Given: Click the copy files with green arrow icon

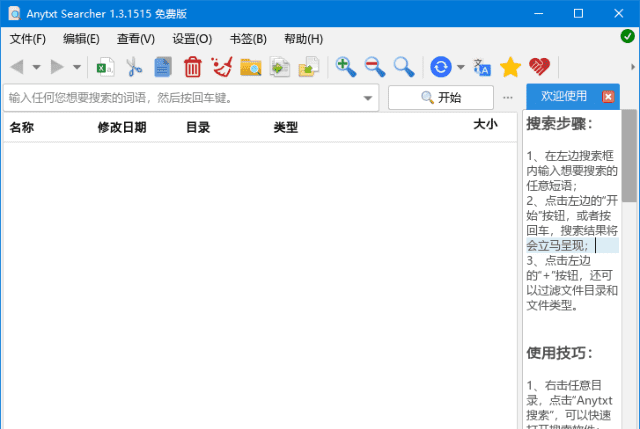Looking at the screenshot, I should [x=280, y=67].
